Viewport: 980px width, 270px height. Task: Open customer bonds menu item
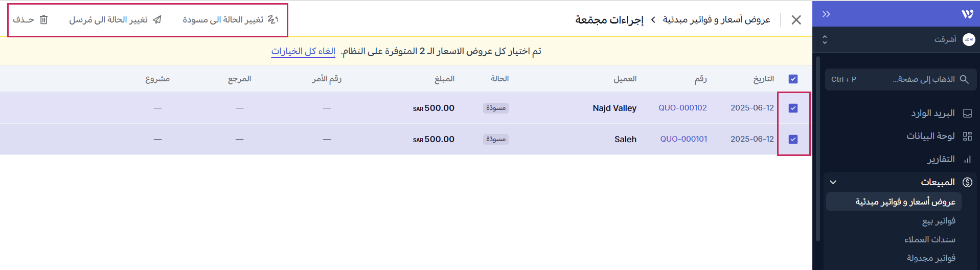[929, 239]
